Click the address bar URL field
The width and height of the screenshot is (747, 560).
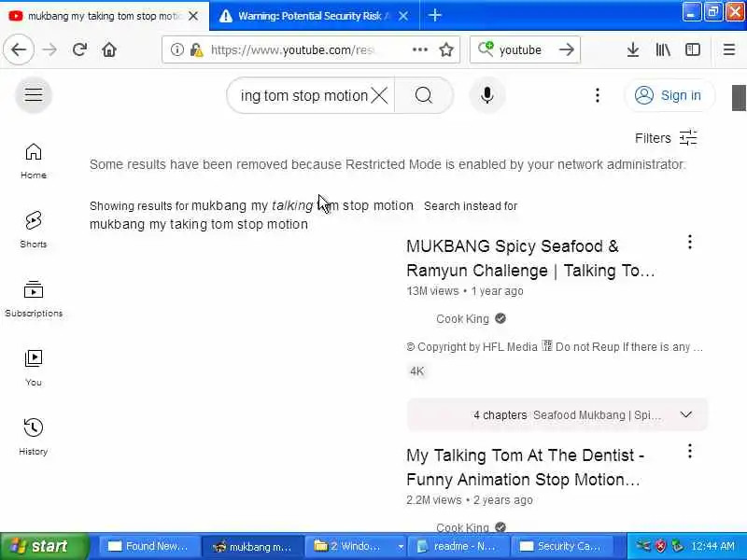coord(293,49)
